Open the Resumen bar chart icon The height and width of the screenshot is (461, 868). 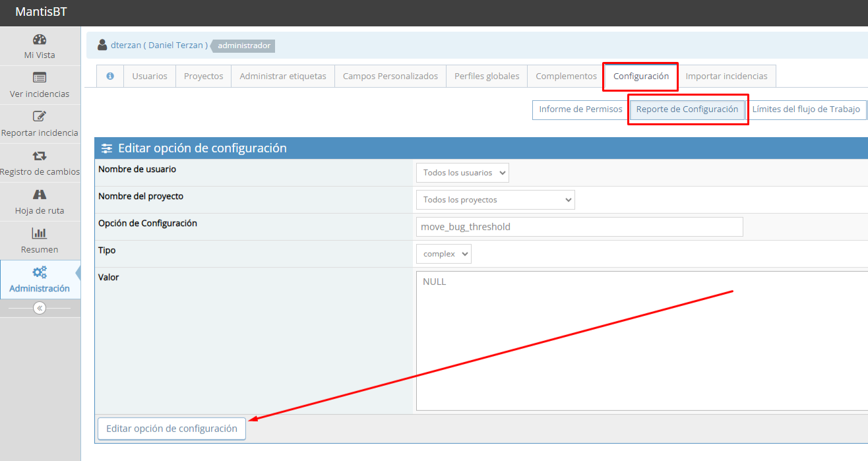click(40, 233)
